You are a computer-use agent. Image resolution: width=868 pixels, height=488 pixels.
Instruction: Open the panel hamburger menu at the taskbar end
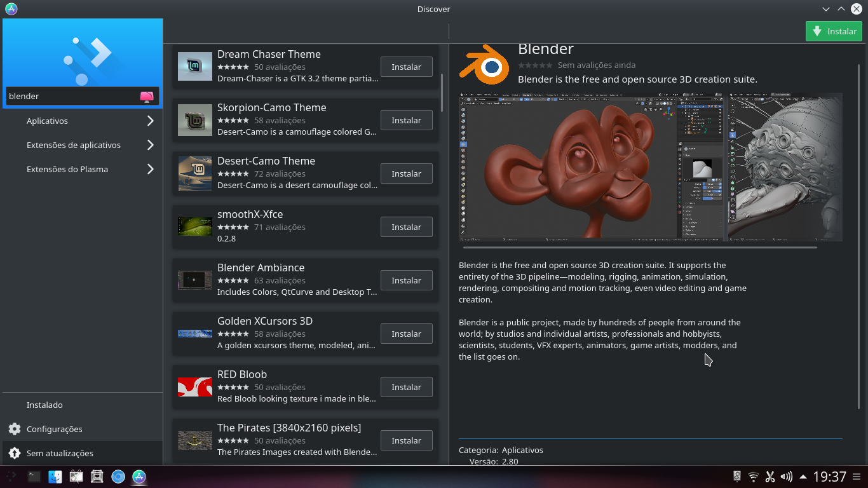coord(857,477)
